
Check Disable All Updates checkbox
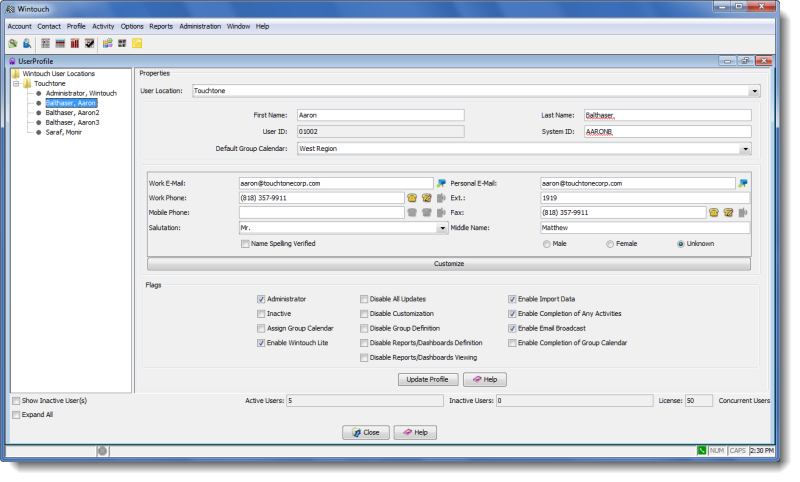(364, 300)
